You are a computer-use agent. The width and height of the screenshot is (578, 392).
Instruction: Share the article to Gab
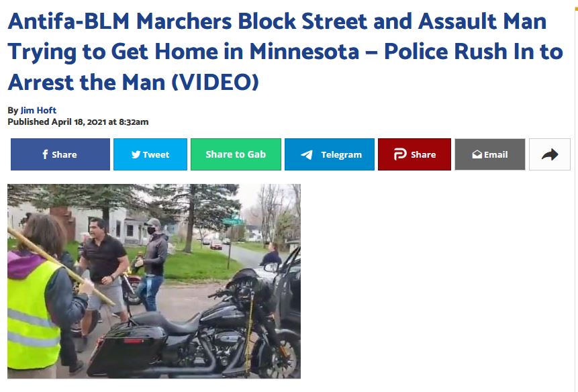(x=236, y=154)
